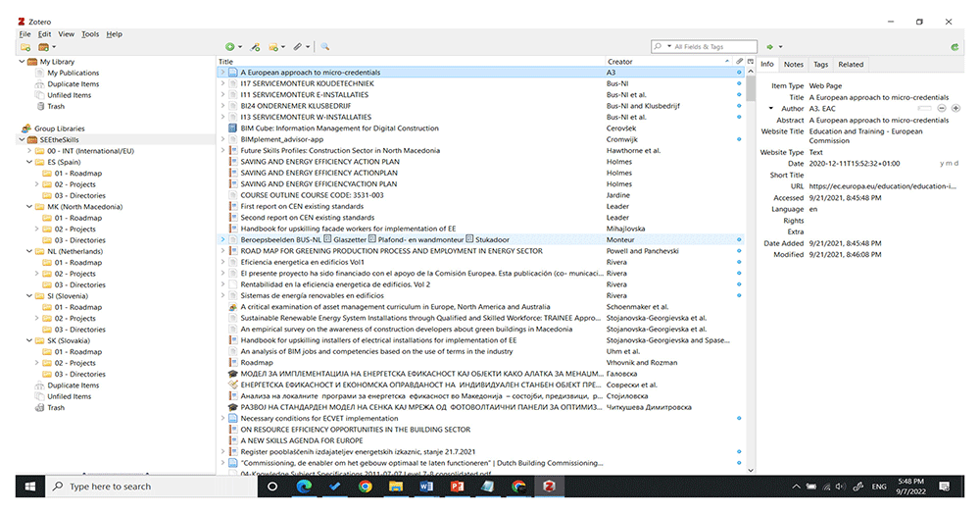Screen dimensions: 980x513
Task: Collapse the ES (Spain) collection
Action: pyautogui.click(x=29, y=162)
